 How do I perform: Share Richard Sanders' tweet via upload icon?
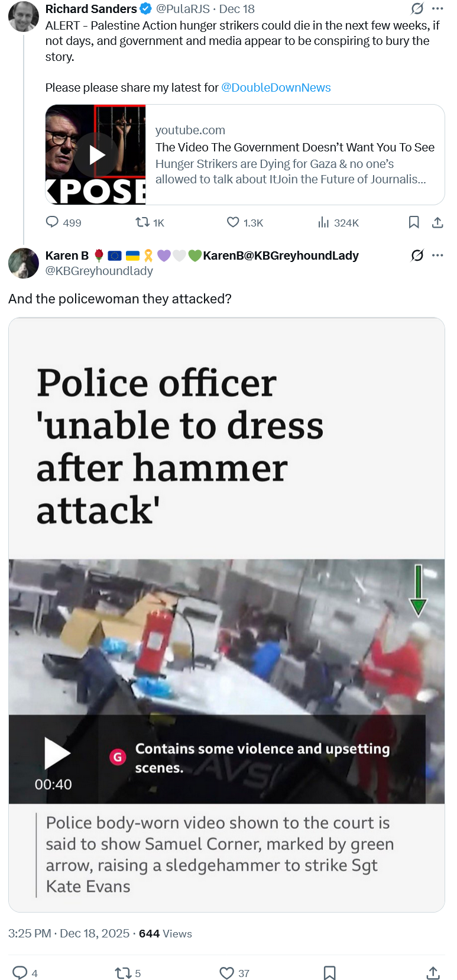click(x=437, y=222)
